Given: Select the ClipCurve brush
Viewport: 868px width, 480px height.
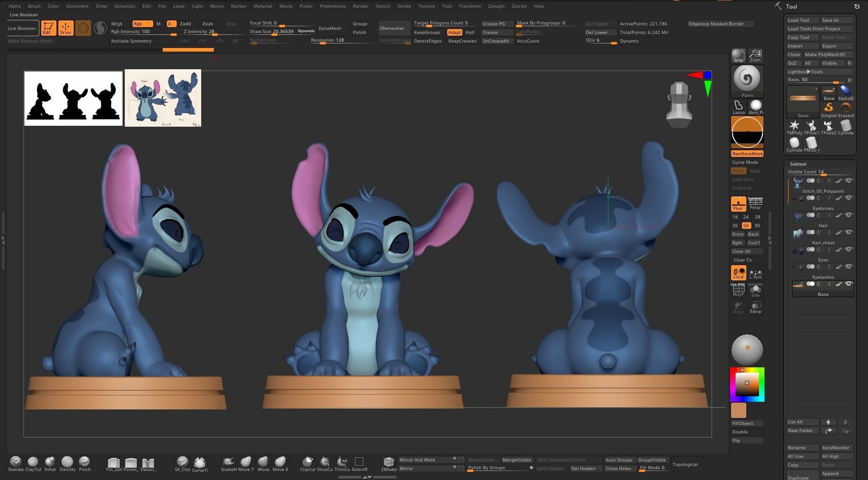Looking at the screenshot, I should 307,464.
